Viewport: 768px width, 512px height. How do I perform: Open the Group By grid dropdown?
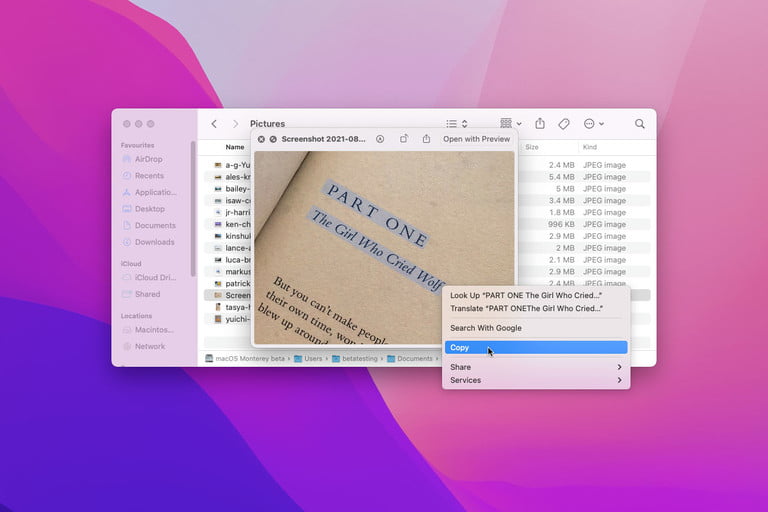[510, 123]
